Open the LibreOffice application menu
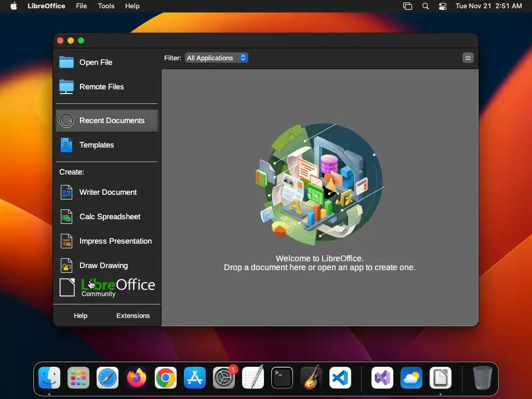 click(x=46, y=6)
